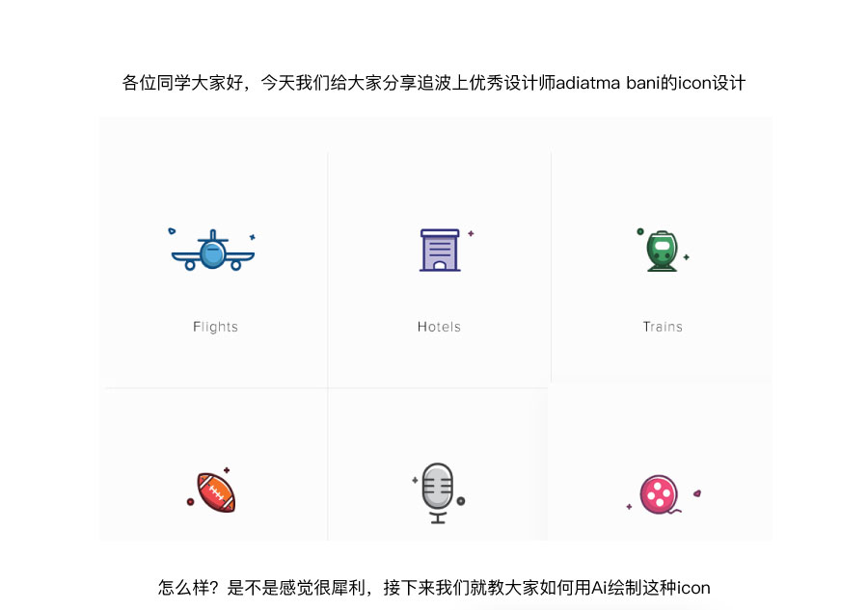The width and height of the screenshot is (868, 610).
Task: Click the bottom caption about drawing icons in Ai
Action: 434,587
